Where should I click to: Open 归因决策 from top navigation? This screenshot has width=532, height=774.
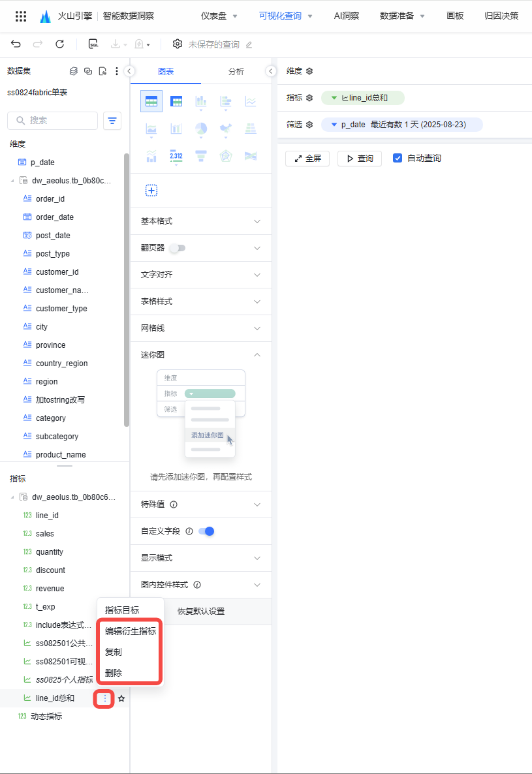tap(501, 16)
